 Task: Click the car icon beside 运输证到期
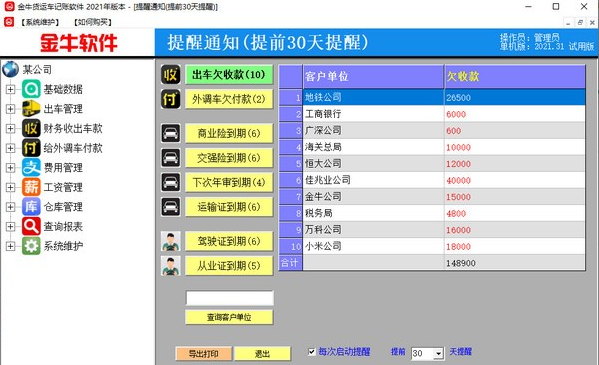(x=170, y=207)
